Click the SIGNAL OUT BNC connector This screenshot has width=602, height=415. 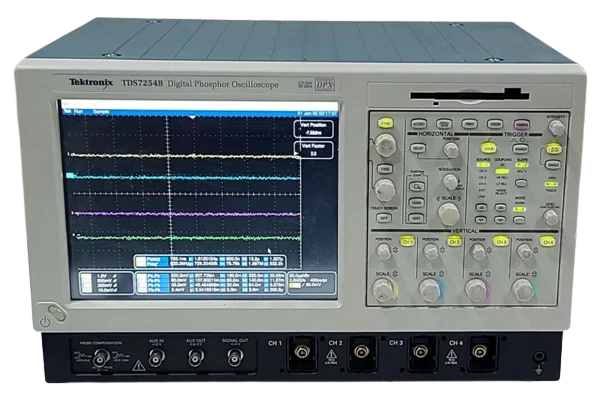point(235,358)
